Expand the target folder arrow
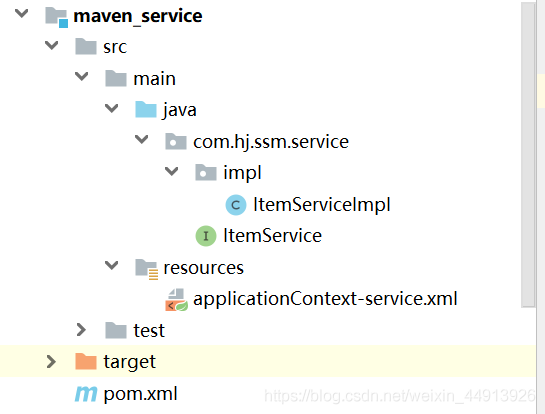The height and width of the screenshot is (414, 545). coord(51,362)
